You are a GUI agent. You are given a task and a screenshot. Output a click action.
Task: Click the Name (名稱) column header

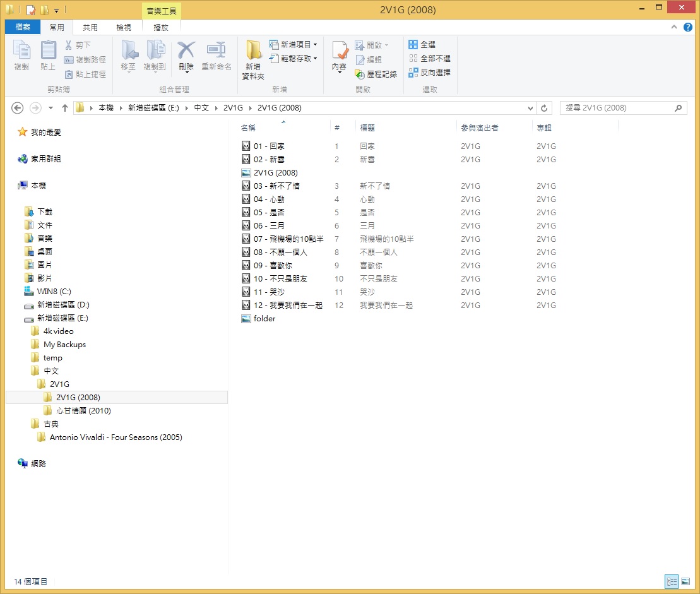[249, 128]
